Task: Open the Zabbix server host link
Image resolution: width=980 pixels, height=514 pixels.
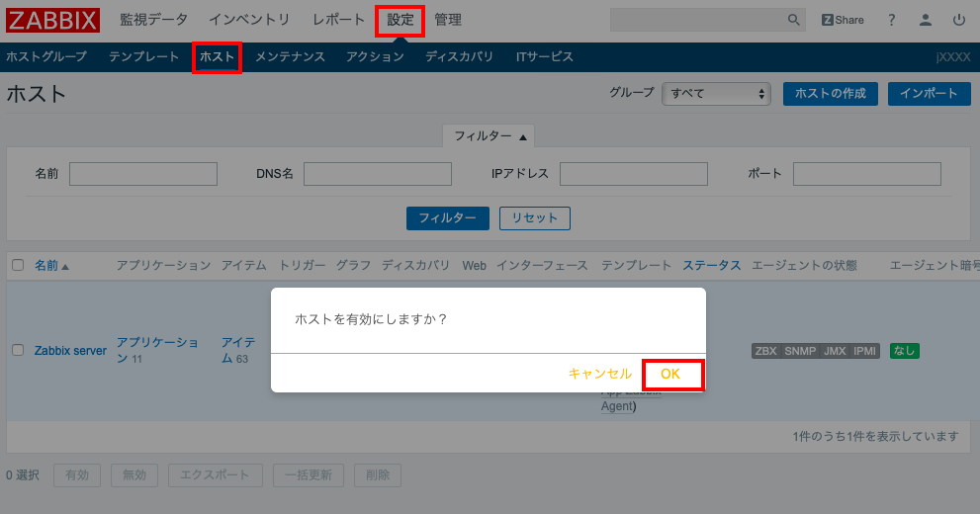Action: coord(70,350)
